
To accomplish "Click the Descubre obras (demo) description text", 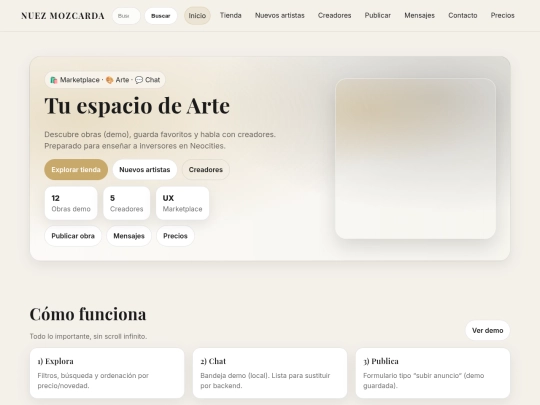I will [x=160, y=140].
